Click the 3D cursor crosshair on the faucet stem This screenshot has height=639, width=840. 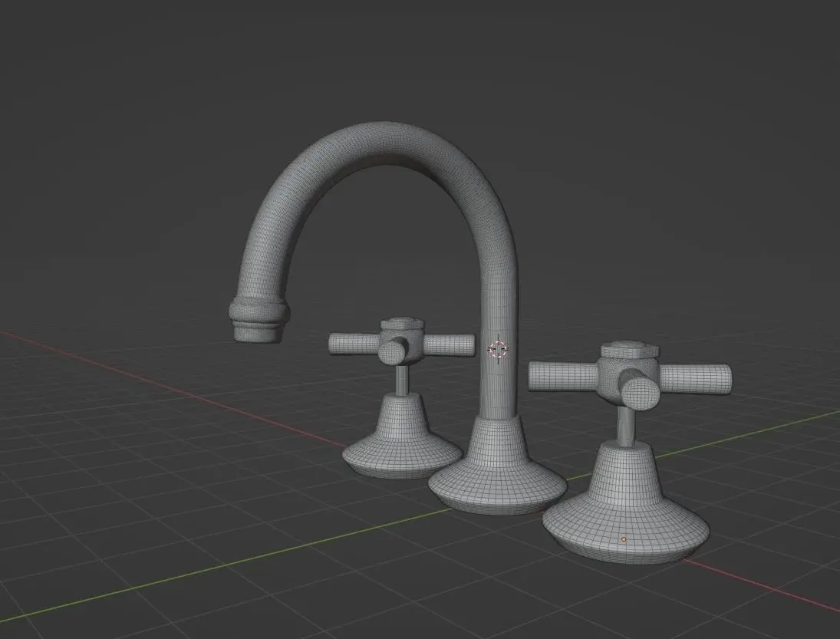coord(498,349)
